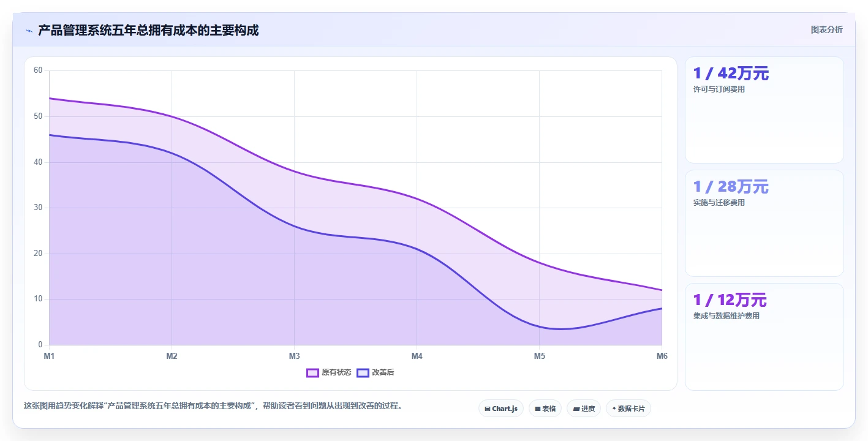
Task: Open the 1 / 42万元 许可与订阅费用 card
Action: click(x=764, y=110)
